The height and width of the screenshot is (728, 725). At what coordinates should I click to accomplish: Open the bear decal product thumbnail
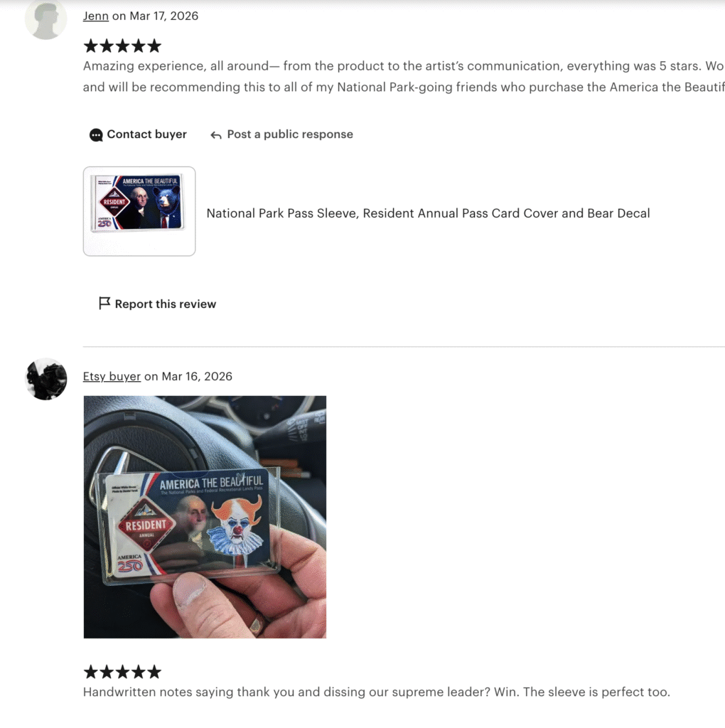coord(139,211)
